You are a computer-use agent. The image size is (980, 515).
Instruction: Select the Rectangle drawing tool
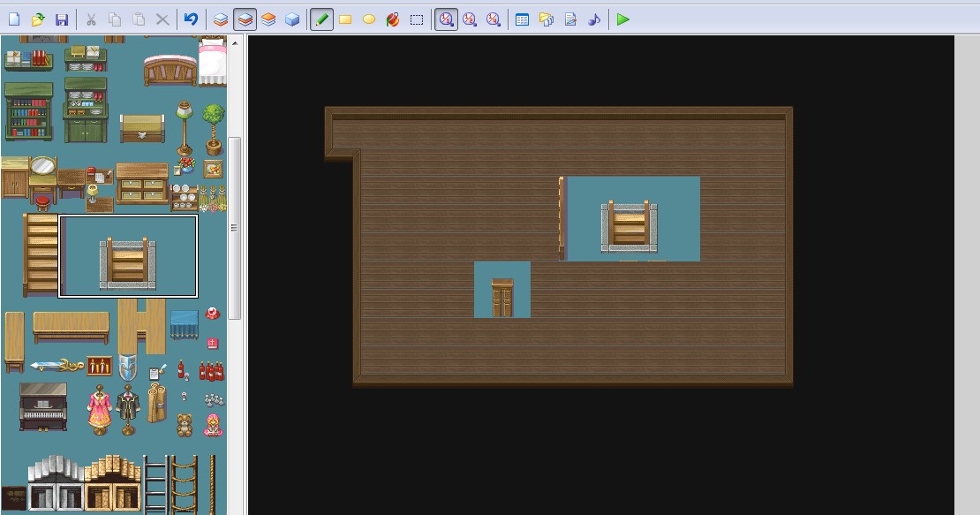point(345,19)
